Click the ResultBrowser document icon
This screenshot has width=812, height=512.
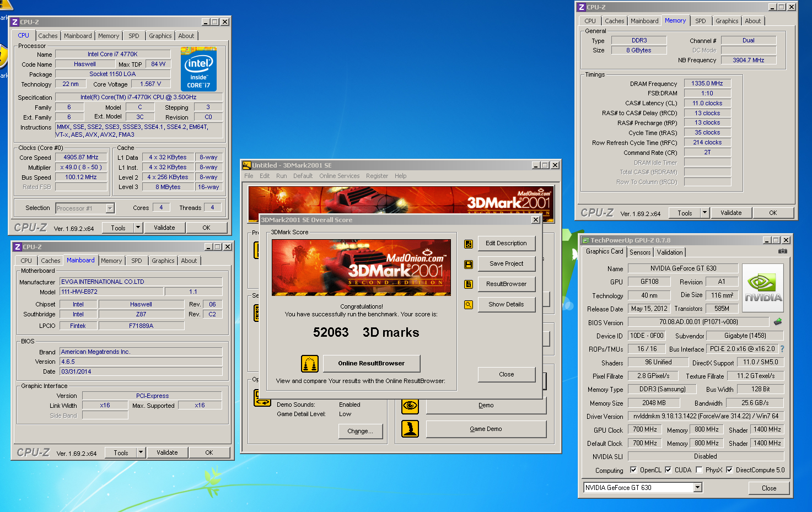(x=469, y=284)
